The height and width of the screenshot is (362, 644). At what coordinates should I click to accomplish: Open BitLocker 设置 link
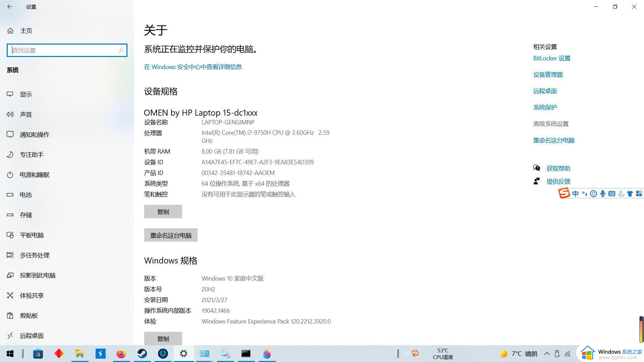pyautogui.click(x=552, y=58)
